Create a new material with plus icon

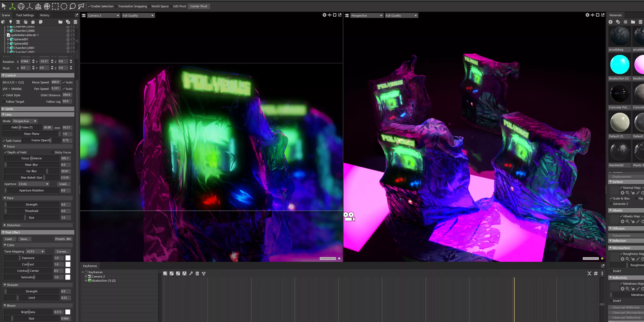point(610,22)
